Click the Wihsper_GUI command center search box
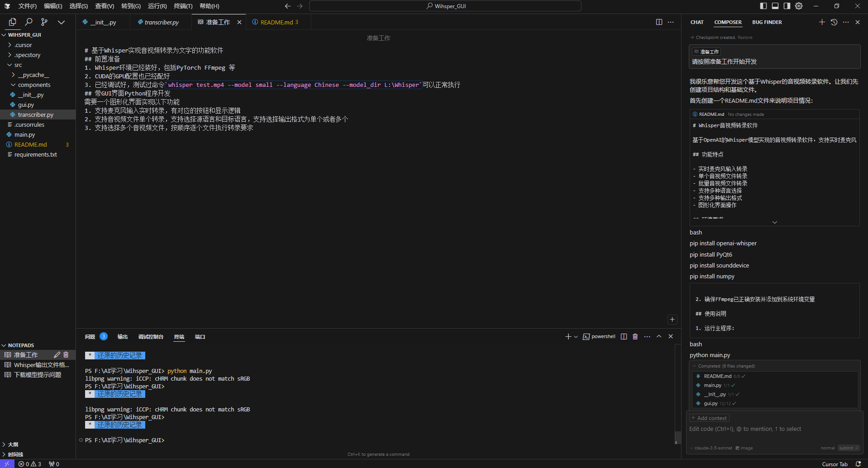Image resolution: width=868 pixels, height=468 pixels. coord(445,6)
